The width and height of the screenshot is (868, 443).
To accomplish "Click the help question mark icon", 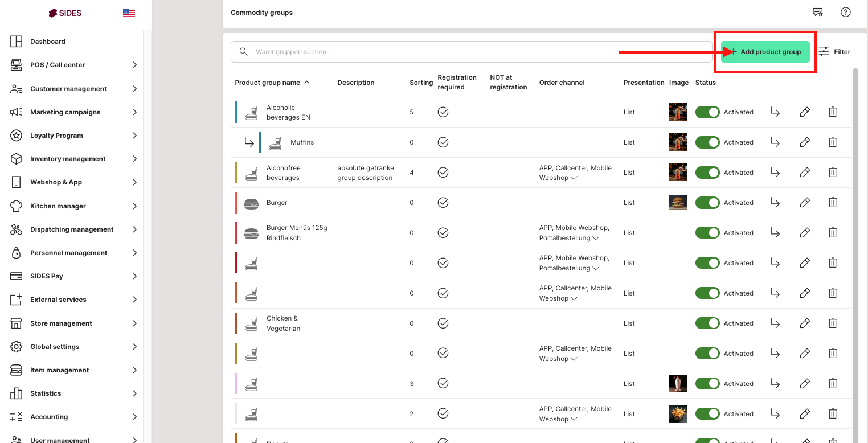I will pyautogui.click(x=846, y=12).
